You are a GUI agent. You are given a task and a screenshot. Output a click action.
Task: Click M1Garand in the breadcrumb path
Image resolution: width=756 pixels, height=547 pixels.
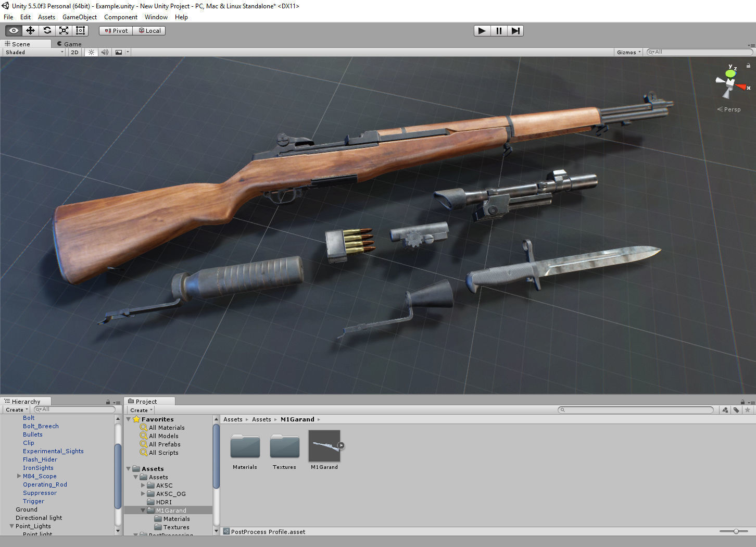[297, 419]
